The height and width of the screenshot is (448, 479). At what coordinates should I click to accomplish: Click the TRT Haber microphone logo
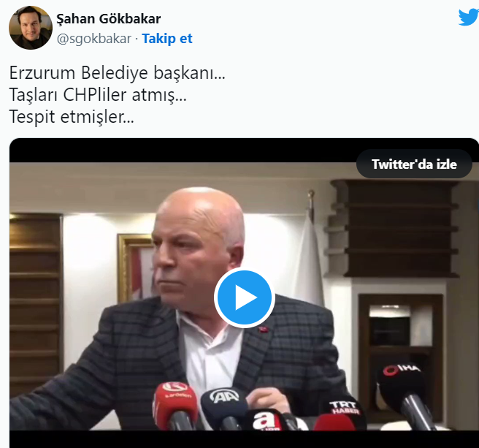tap(345, 408)
